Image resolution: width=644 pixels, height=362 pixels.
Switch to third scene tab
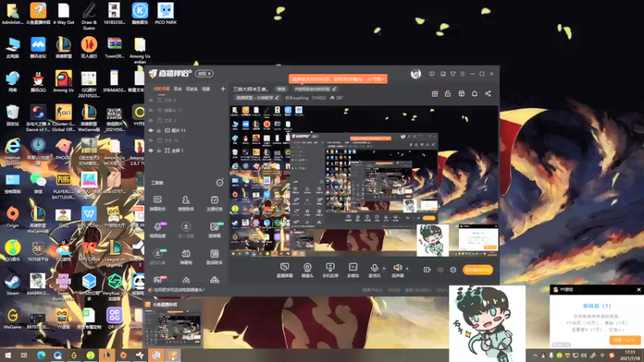click(192, 88)
